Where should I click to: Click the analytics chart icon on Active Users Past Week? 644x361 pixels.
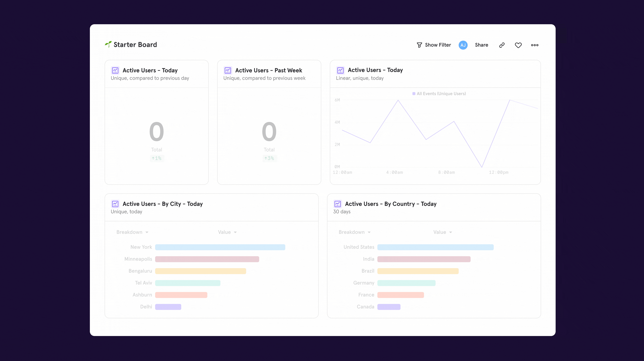(x=228, y=70)
